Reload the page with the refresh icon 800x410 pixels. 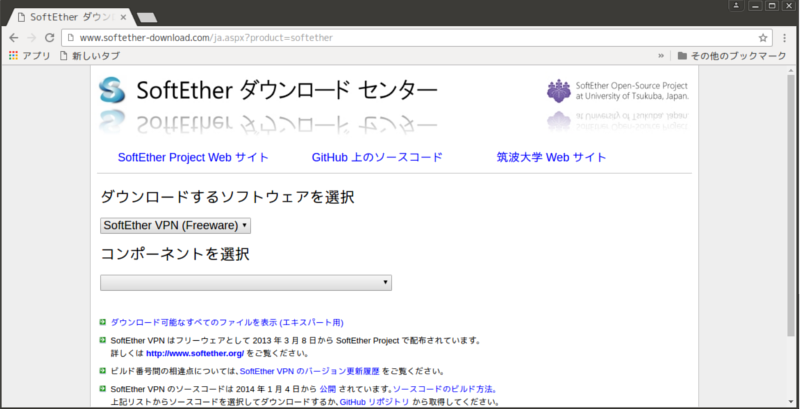(x=49, y=38)
